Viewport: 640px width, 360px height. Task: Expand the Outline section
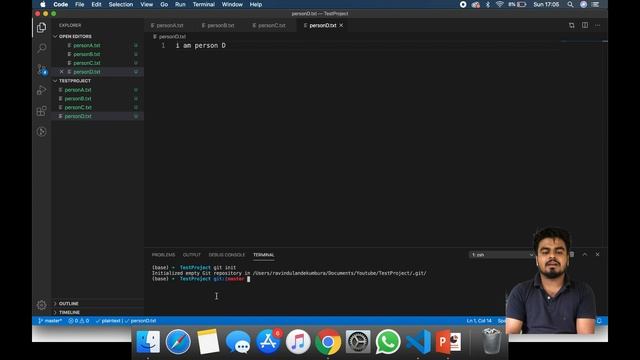(69, 304)
